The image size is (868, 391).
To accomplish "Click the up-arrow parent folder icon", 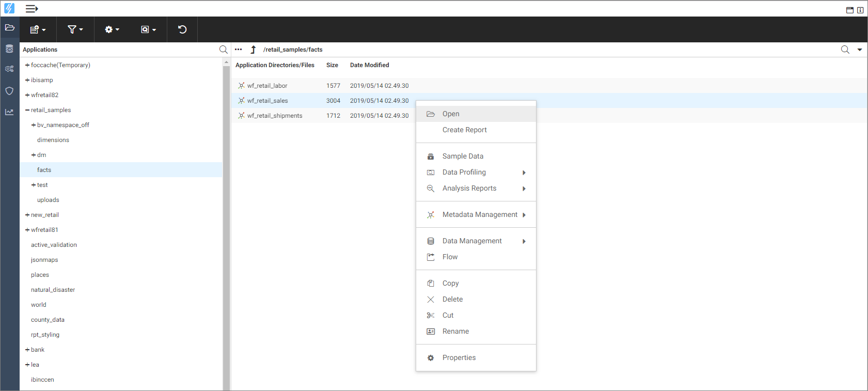I will (253, 50).
